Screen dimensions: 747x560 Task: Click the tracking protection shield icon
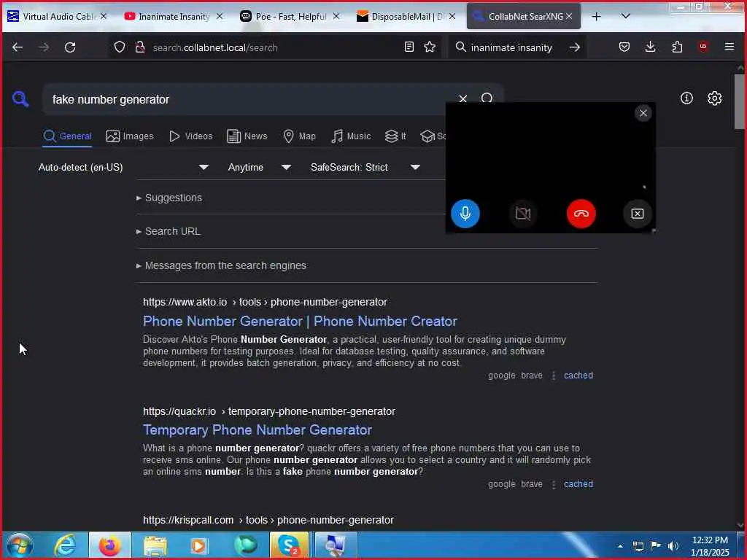120,47
